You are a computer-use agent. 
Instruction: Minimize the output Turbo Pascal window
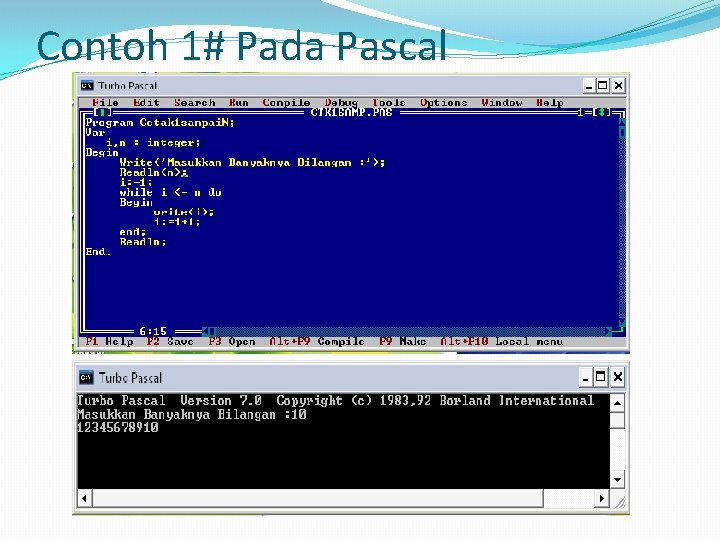[x=585, y=377]
